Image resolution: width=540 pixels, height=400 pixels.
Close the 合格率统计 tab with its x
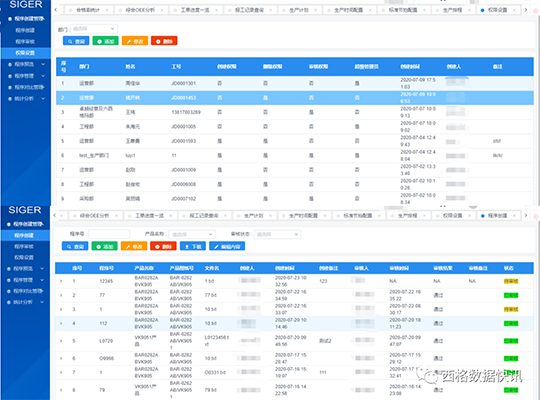point(107,10)
